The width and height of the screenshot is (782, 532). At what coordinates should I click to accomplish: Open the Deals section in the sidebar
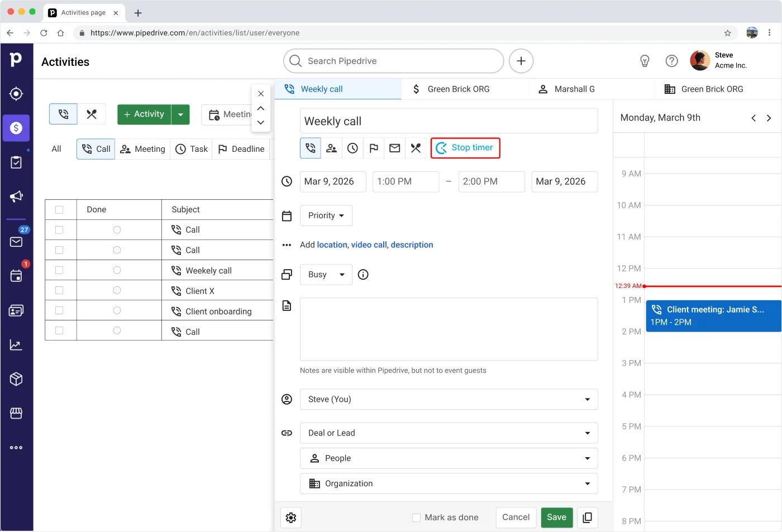click(x=16, y=128)
